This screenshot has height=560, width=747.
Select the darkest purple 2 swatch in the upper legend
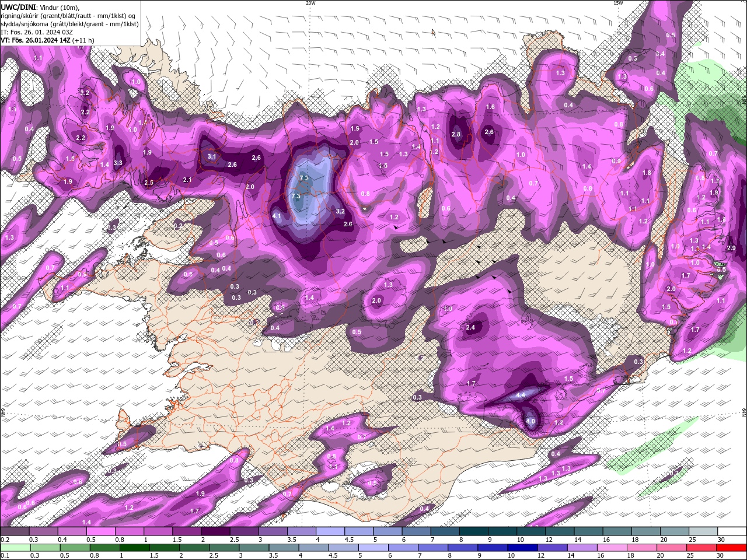click(x=216, y=531)
